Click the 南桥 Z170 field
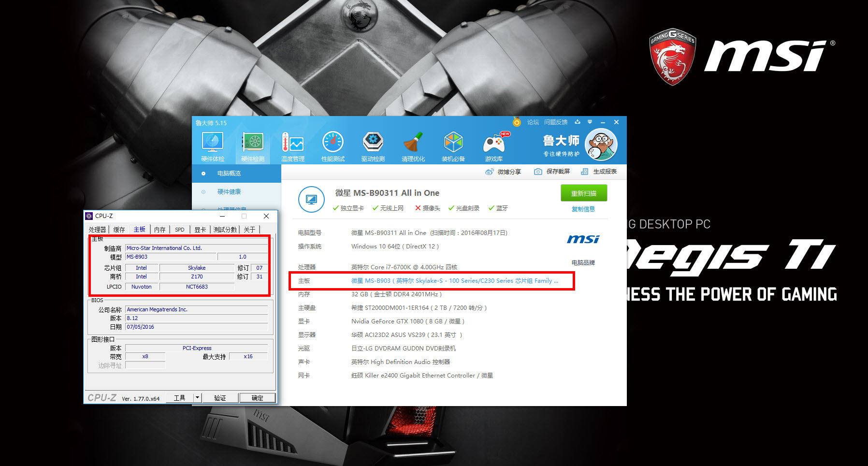Viewport: 868px width, 466px height. coord(197,277)
